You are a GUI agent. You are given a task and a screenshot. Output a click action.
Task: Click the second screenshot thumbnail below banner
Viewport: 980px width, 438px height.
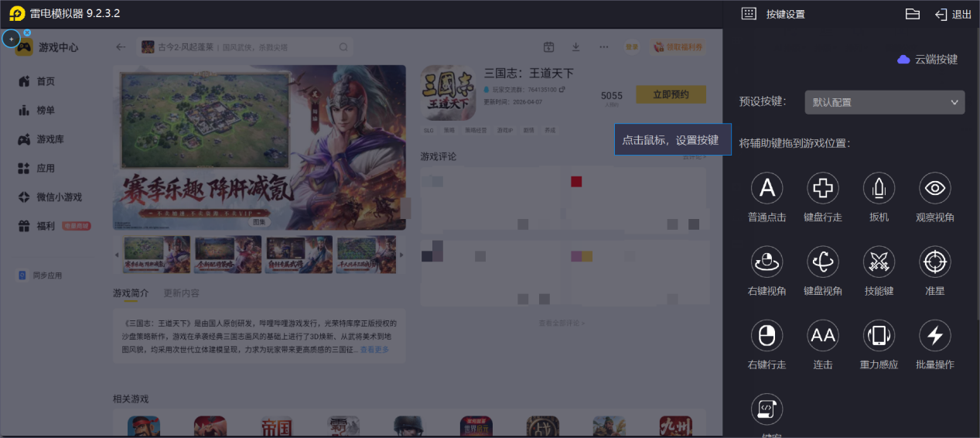click(x=227, y=255)
